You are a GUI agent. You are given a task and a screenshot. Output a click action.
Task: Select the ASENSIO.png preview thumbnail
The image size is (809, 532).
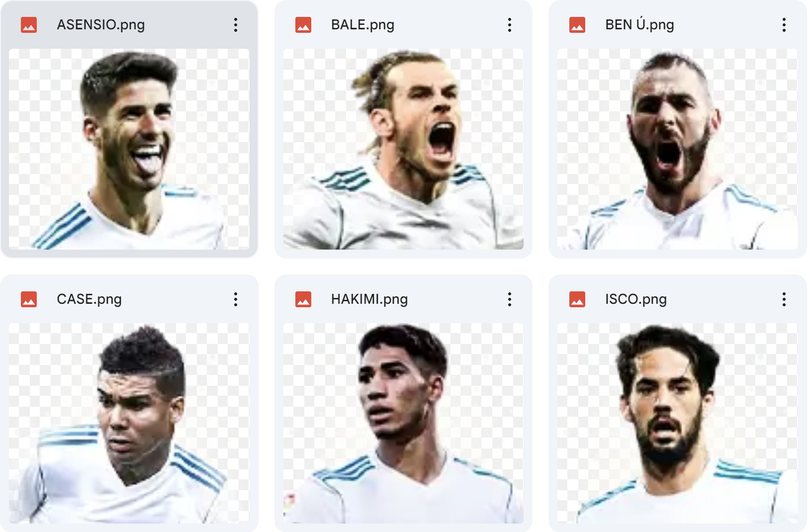click(x=129, y=149)
